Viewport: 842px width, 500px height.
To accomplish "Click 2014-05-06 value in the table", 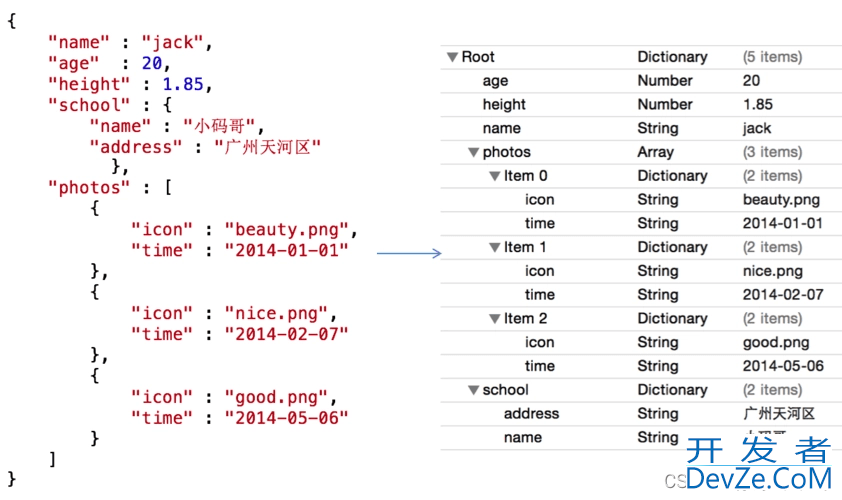I will coord(783,366).
